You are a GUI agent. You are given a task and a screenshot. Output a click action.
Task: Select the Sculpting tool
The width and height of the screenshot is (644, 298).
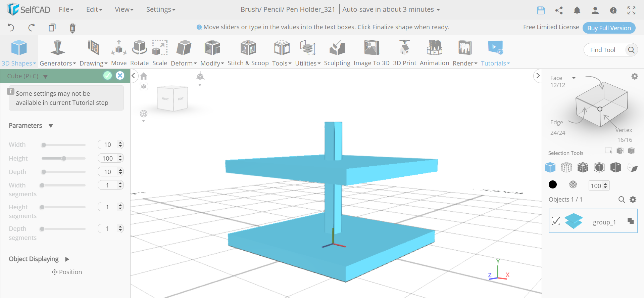click(x=337, y=52)
